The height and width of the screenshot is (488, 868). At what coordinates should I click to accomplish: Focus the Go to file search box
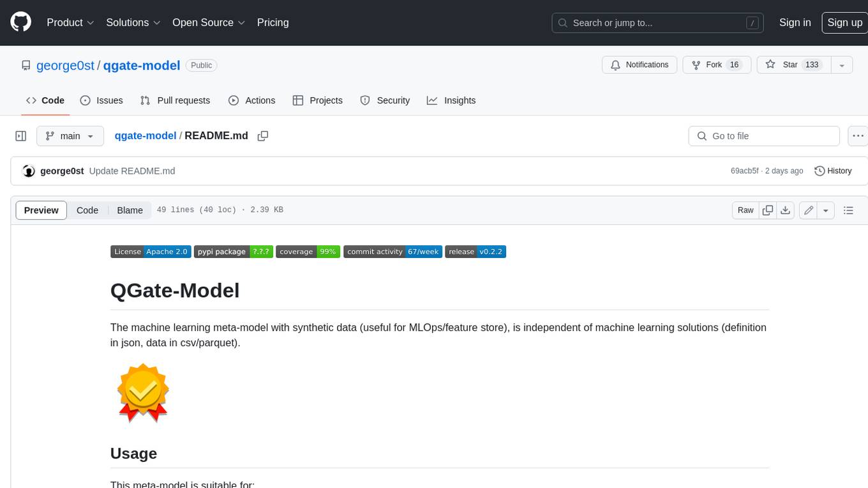(x=764, y=136)
